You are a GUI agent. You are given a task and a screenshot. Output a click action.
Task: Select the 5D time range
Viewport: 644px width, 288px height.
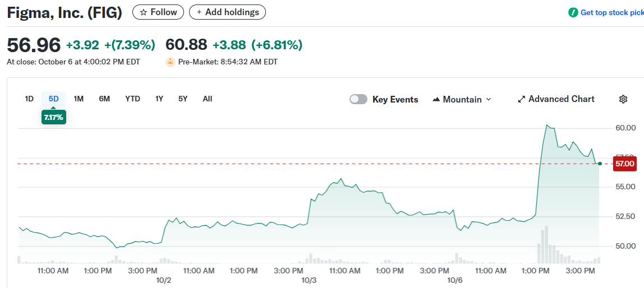click(54, 99)
